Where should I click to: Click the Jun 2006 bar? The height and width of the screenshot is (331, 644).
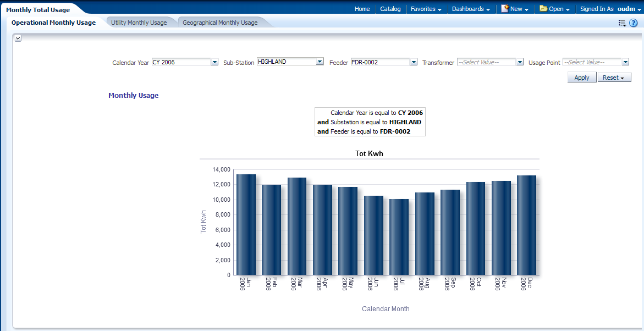(374, 235)
